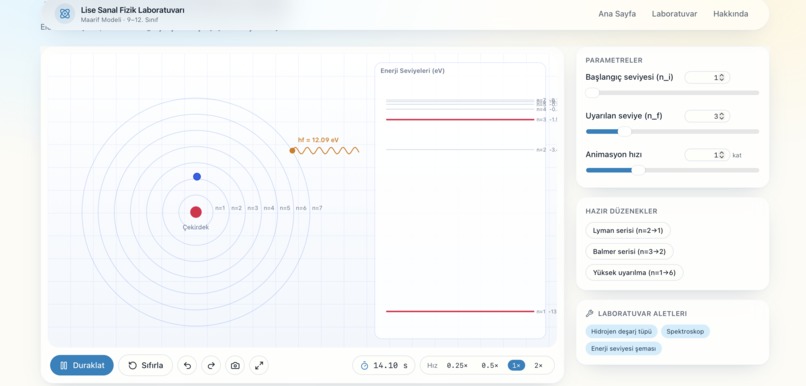Apply Yüksek uyarılma (n=1→6) preset
The width and height of the screenshot is (806, 386).
634,272
